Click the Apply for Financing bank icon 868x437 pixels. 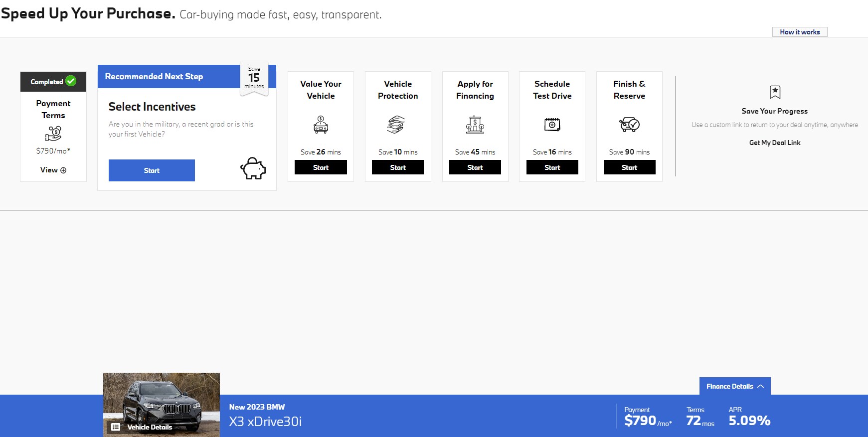click(x=475, y=125)
